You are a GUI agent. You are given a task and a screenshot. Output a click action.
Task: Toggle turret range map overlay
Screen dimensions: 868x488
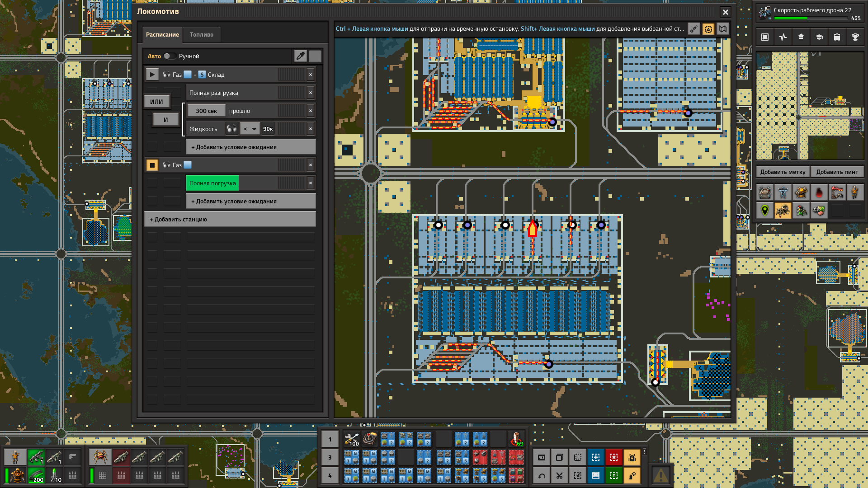tap(801, 192)
